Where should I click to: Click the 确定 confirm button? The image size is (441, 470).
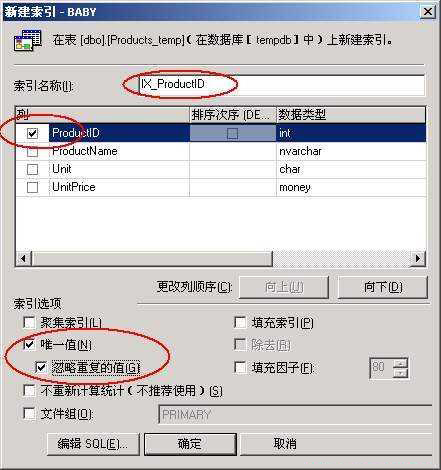coord(190,444)
